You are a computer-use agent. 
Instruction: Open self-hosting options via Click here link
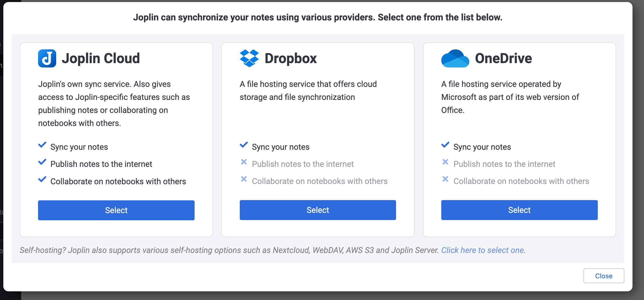[483, 250]
